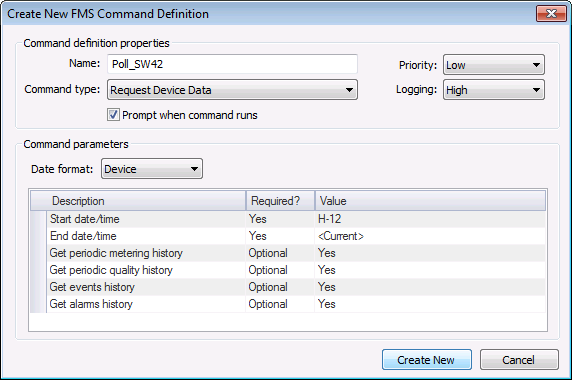Toggle Prompt when command runs checkbox

[x=113, y=115]
